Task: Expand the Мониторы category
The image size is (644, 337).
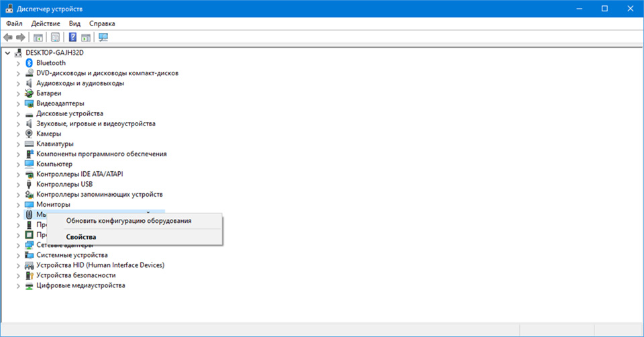Action: click(18, 205)
